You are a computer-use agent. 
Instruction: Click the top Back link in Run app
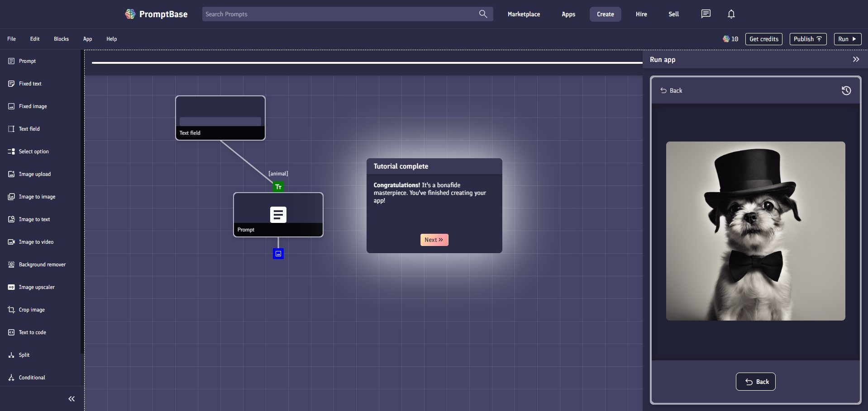[671, 90]
